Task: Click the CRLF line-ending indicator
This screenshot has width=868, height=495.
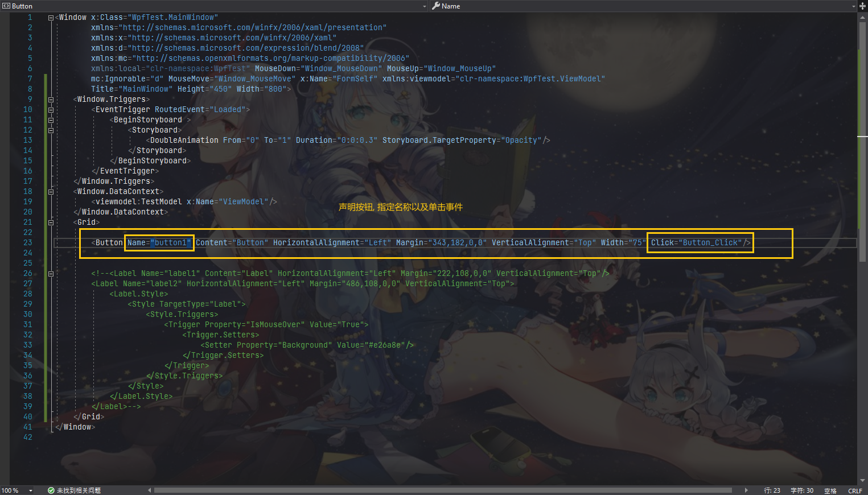Action: click(856, 490)
